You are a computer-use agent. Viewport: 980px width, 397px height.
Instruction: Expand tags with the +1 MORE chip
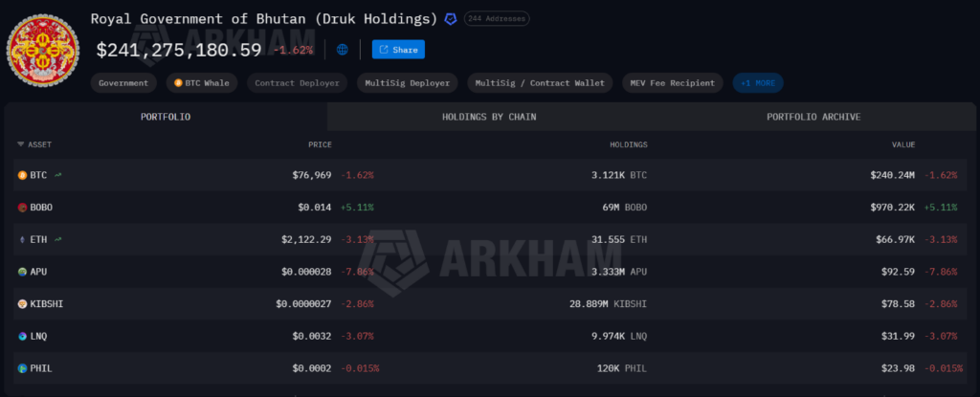pyautogui.click(x=758, y=83)
